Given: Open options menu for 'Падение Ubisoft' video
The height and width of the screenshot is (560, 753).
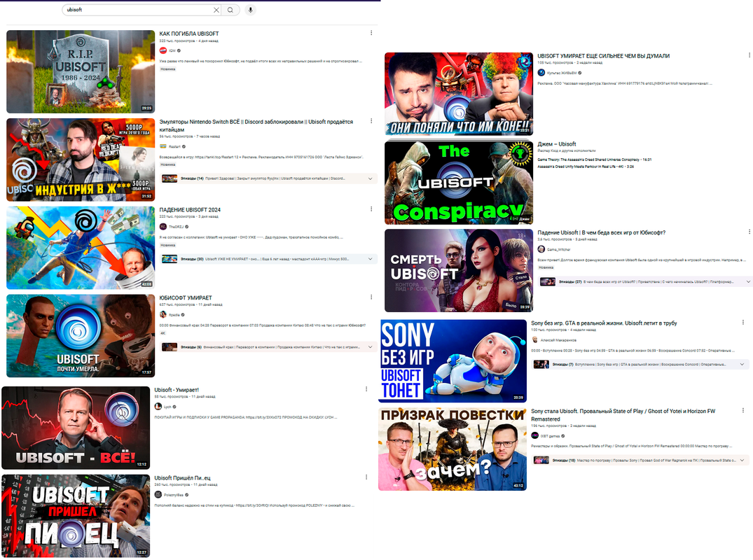Looking at the screenshot, I should click(x=749, y=232).
